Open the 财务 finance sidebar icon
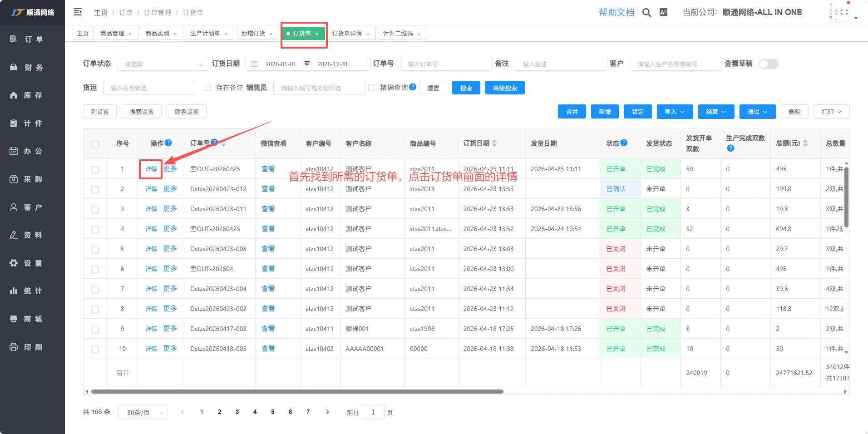The width and height of the screenshot is (868, 434). (x=14, y=67)
